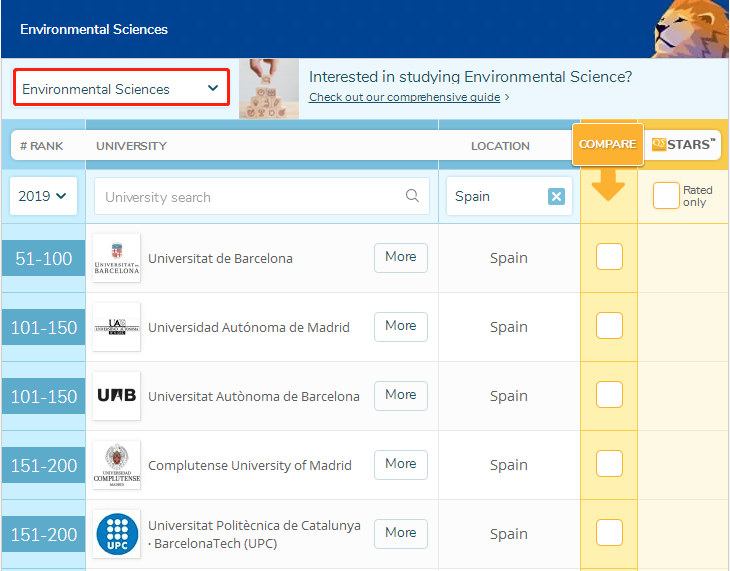Check compare box for Universidad Autónoma de Madrid
The height and width of the screenshot is (571, 730).
point(609,326)
